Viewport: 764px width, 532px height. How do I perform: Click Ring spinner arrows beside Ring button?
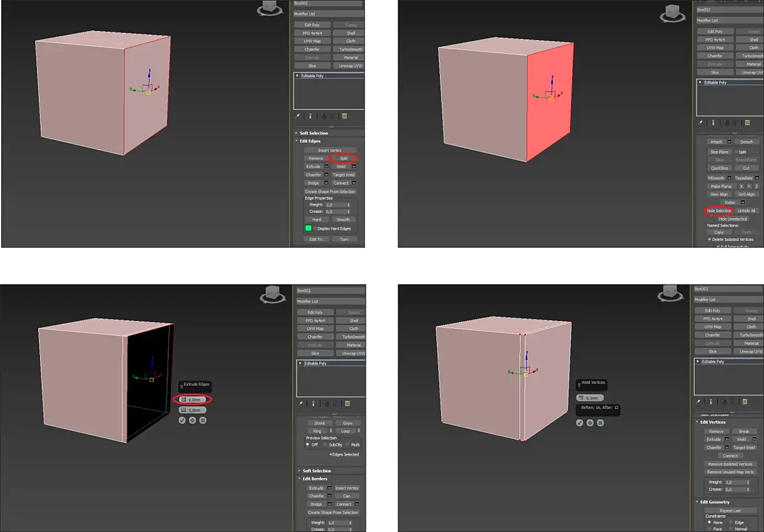pyautogui.click(x=331, y=431)
